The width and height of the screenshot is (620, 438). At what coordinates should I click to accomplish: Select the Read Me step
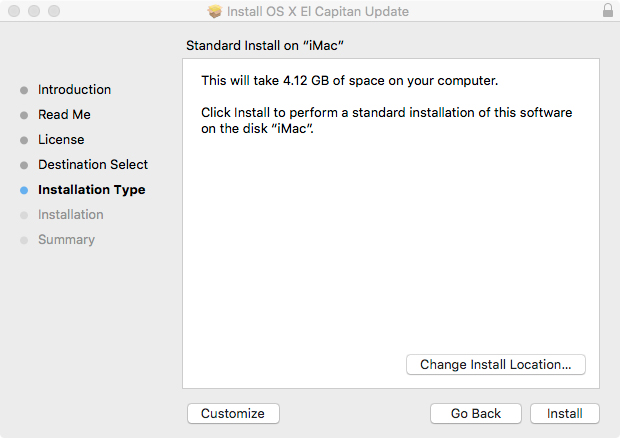64,115
